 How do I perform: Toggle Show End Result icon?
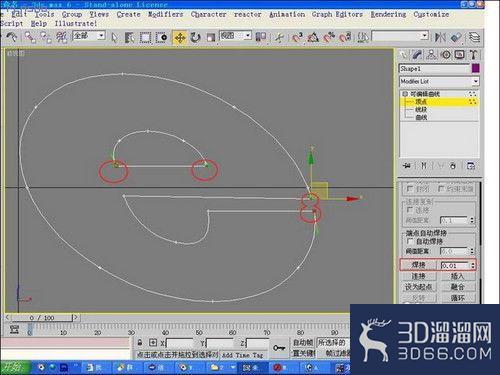point(423,165)
